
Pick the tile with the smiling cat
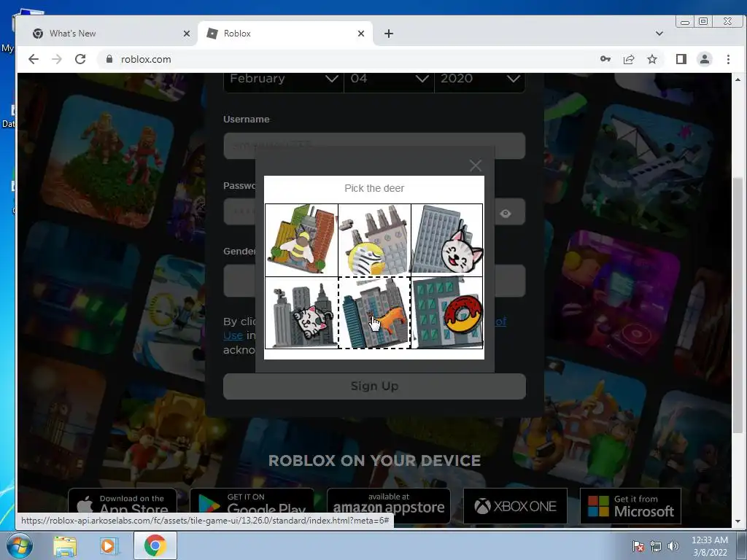447,240
